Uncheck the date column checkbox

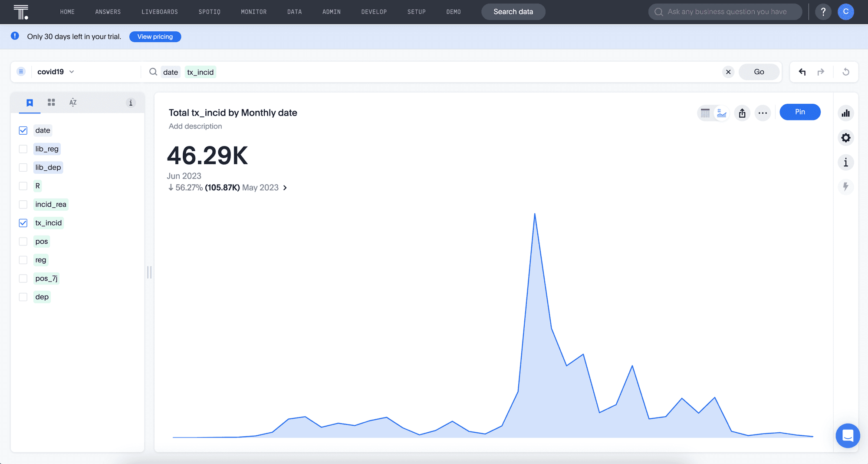pos(23,130)
